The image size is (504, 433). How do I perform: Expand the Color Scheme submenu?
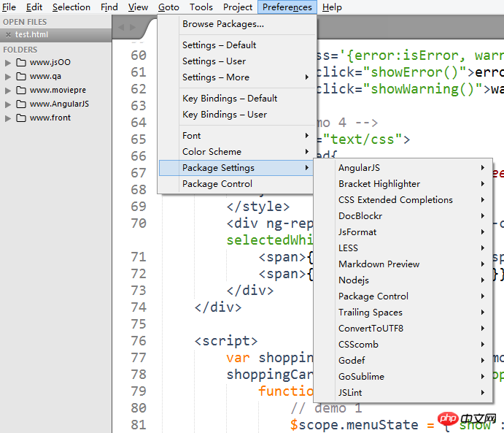click(236, 152)
